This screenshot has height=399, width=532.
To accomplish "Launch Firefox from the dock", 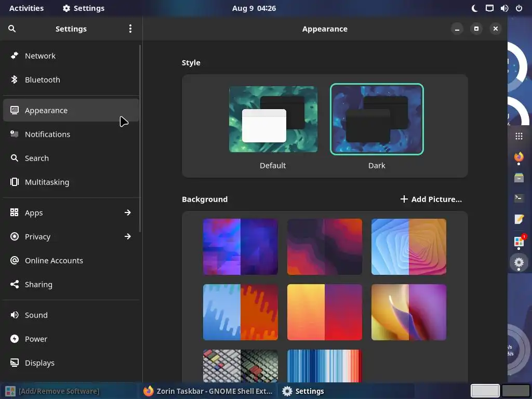I will tap(519, 157).
